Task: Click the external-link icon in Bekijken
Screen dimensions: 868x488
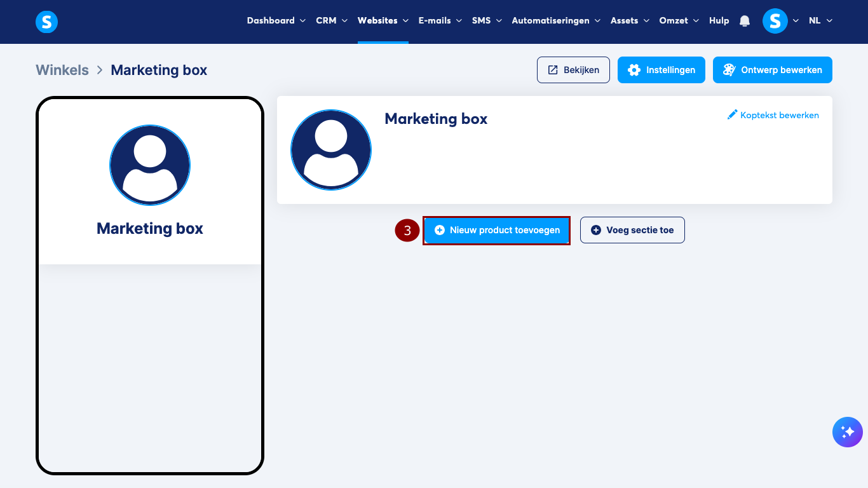Action: tap(553, 70)
